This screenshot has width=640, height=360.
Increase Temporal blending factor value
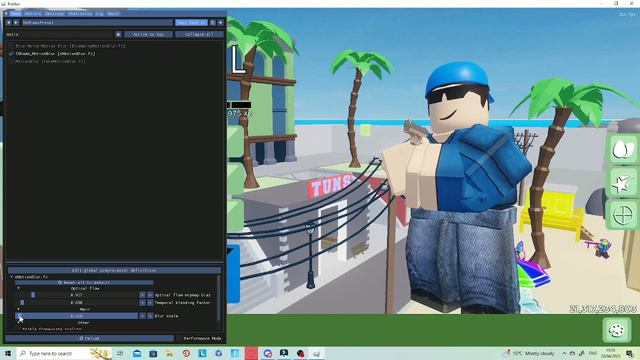(150, 302)
